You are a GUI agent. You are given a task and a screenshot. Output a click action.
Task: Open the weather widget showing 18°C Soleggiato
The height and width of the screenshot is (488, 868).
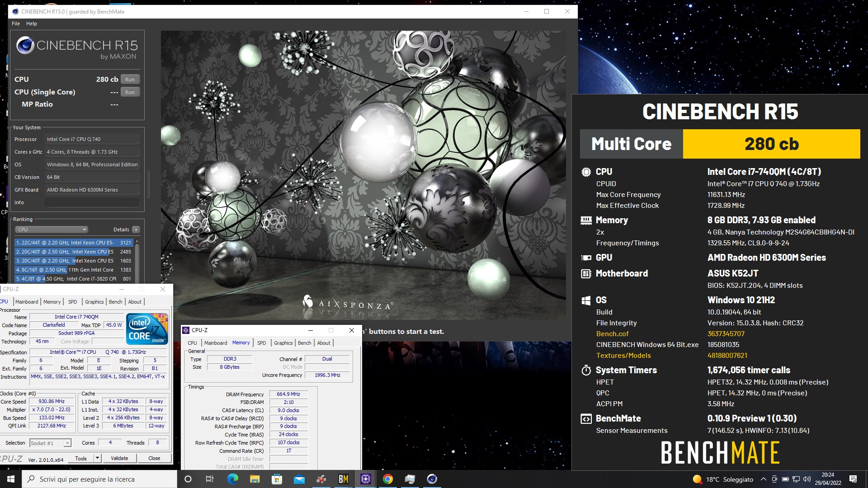[723, 479]
